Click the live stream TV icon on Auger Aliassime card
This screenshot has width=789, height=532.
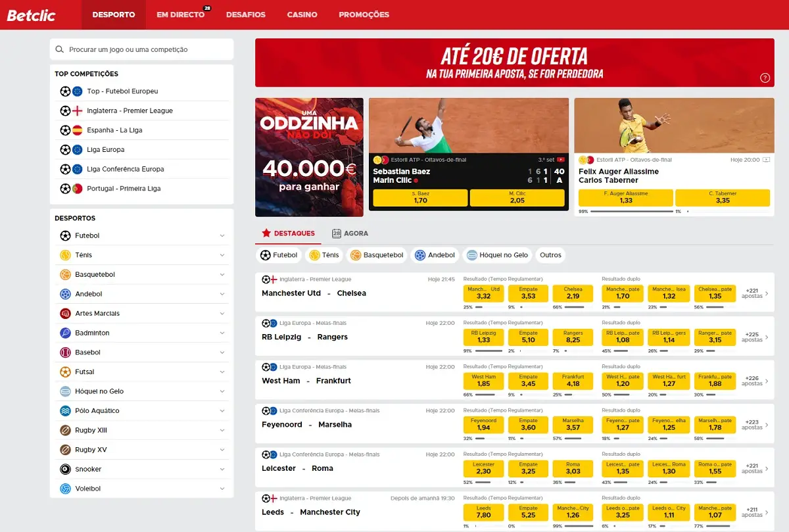point(767,160)
